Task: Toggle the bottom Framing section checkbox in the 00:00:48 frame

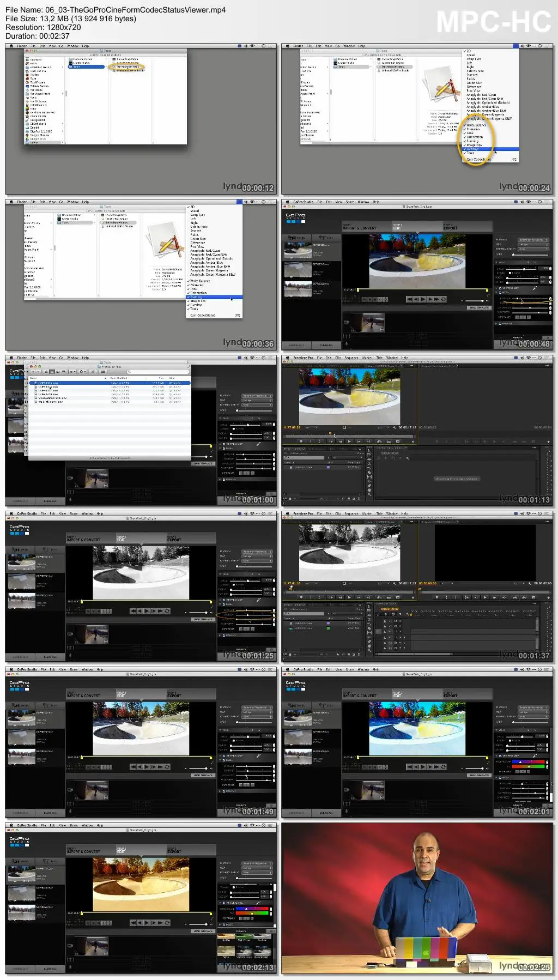Action: click(x=500, y=323)
